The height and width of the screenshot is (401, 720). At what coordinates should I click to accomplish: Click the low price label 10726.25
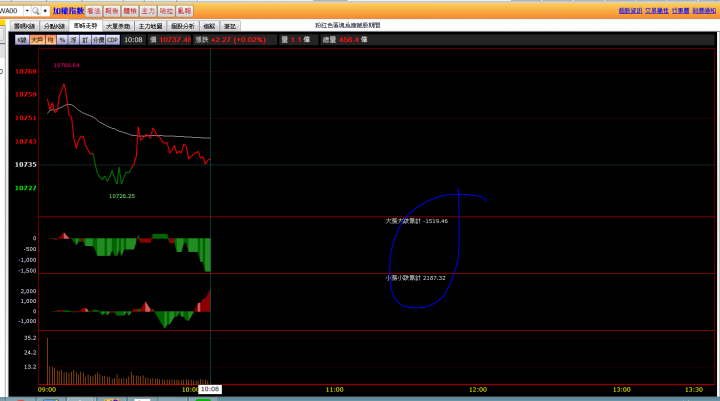[122, 196]
